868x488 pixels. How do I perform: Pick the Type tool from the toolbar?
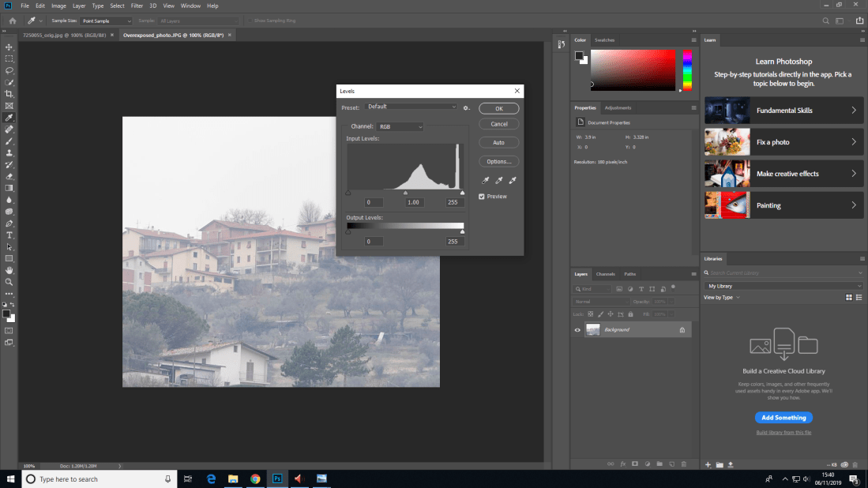coord(9,235)
